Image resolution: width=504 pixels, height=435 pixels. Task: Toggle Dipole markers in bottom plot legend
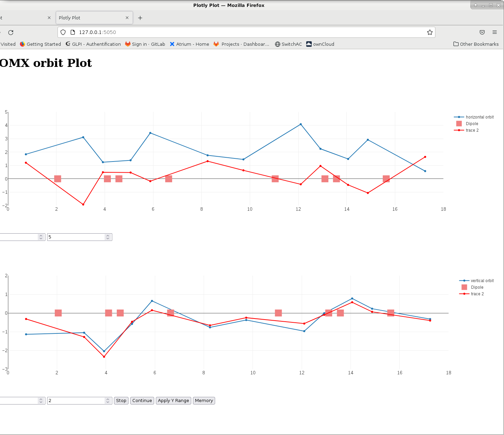(477, 287)
